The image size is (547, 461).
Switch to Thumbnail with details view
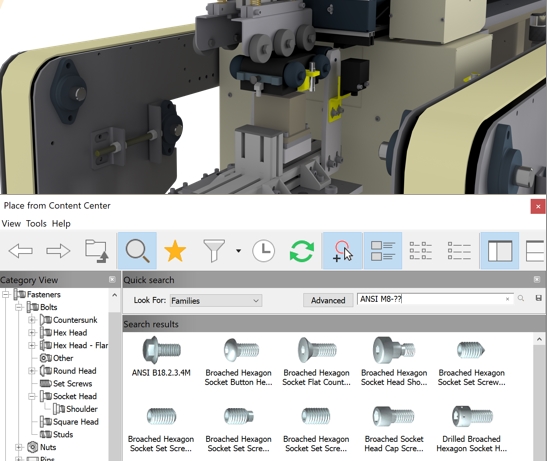coord(383,251)
